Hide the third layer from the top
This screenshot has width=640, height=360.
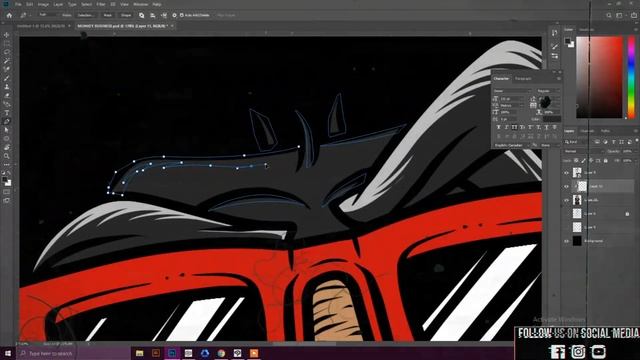(566, 200)
